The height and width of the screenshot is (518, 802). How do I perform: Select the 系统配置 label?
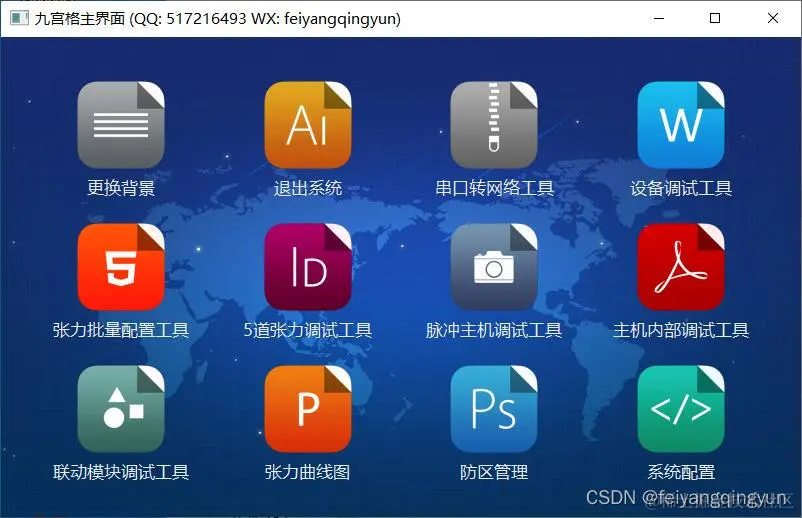pyautogui.click(x=681, y=471)
